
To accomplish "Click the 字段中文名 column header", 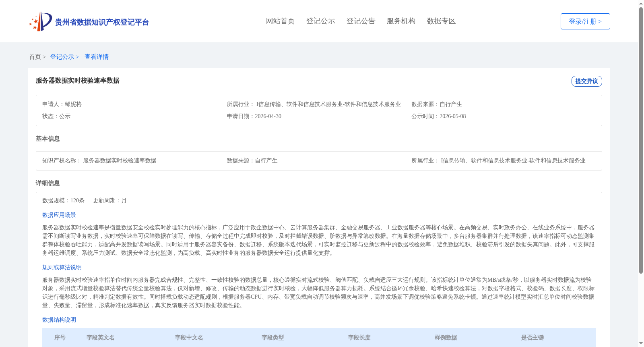I will (189, 338).
